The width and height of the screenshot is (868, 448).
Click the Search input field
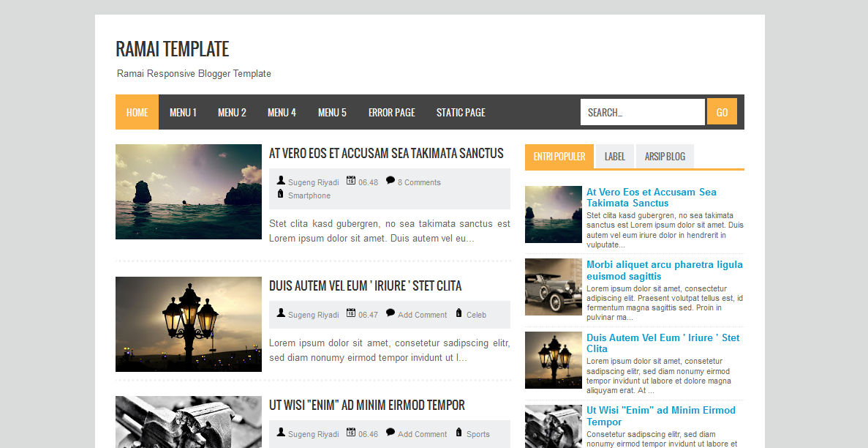(x=642, y=112)
